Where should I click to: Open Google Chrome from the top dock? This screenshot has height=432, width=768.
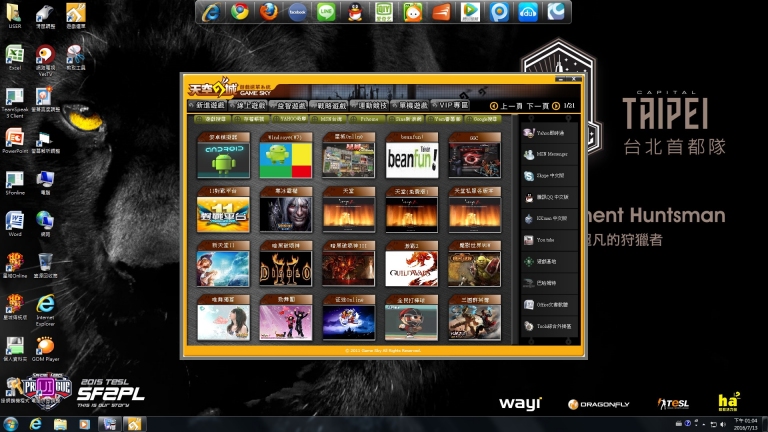click(x=240, y=12)
